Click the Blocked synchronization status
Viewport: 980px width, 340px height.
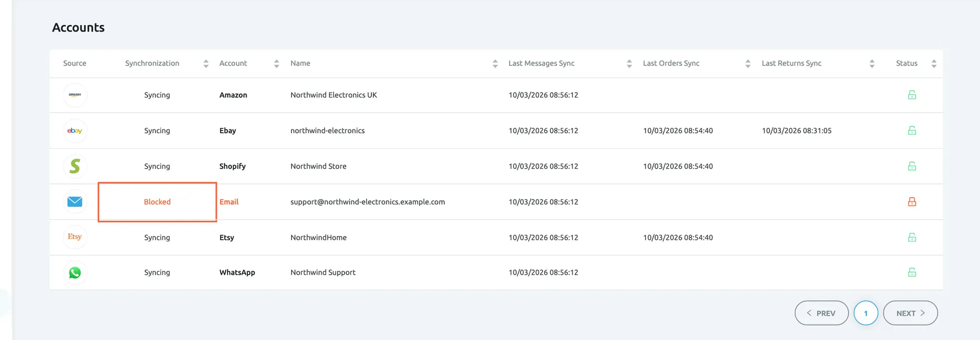click(157, 202)
